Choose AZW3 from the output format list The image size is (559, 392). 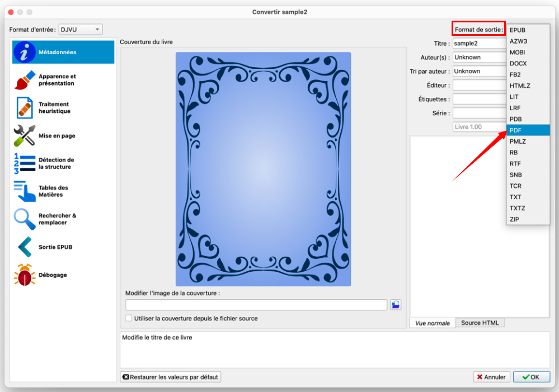coord(528,41)
